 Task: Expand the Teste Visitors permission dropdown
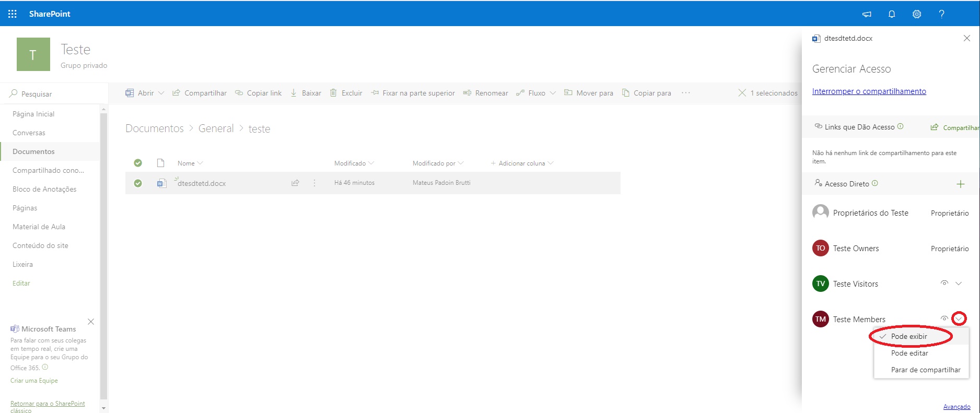click(959, 284)
